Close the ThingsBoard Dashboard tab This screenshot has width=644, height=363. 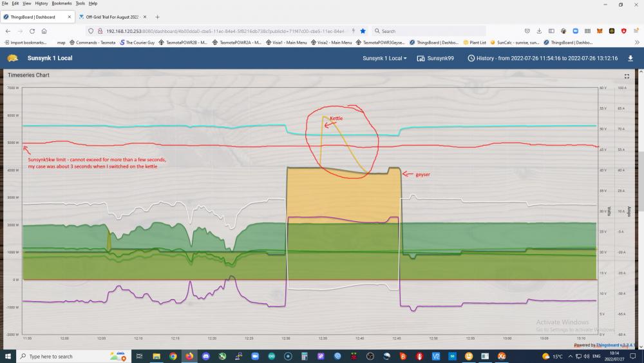(x=70, y=17)
